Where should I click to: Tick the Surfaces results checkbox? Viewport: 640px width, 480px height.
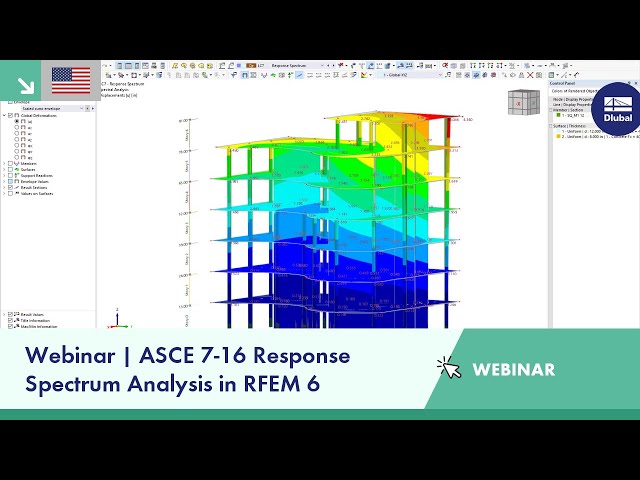pyautogui.click(x=11, y=169)
